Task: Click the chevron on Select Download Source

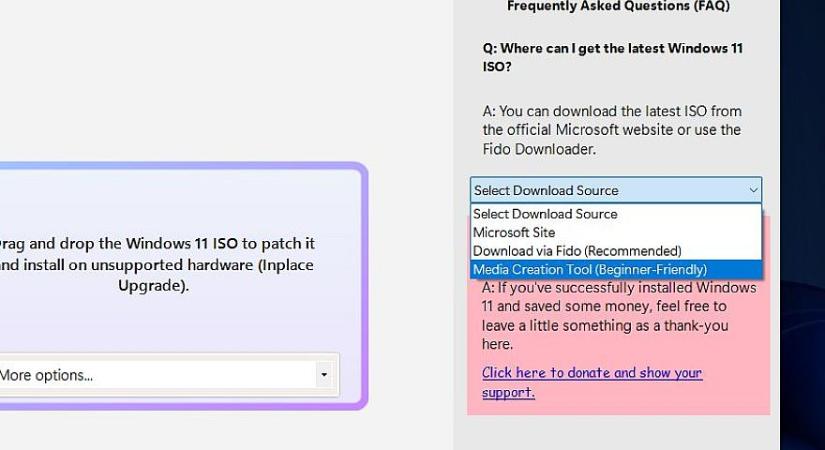Action: pyautogui.click(x=753, y=190)
